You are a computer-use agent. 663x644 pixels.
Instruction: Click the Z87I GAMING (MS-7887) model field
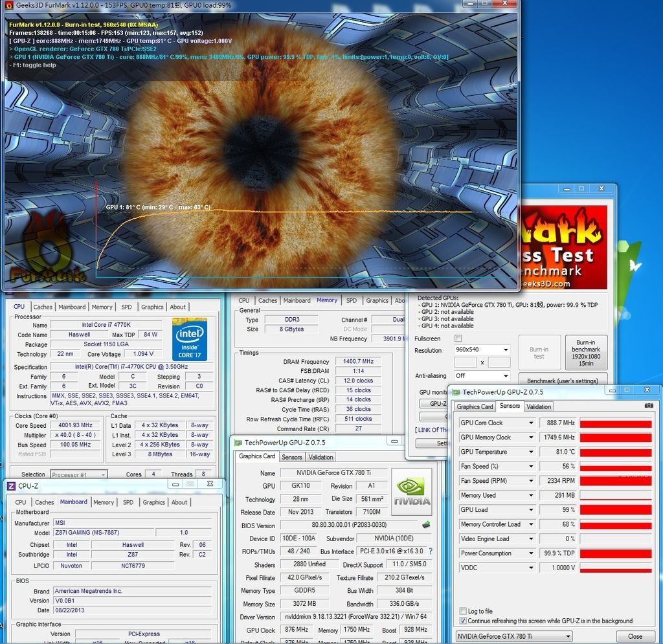[103, 533]
